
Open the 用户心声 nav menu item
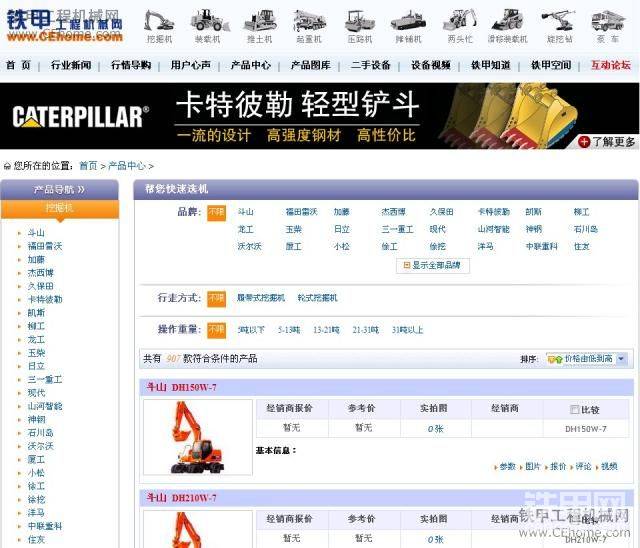point(191,65)
